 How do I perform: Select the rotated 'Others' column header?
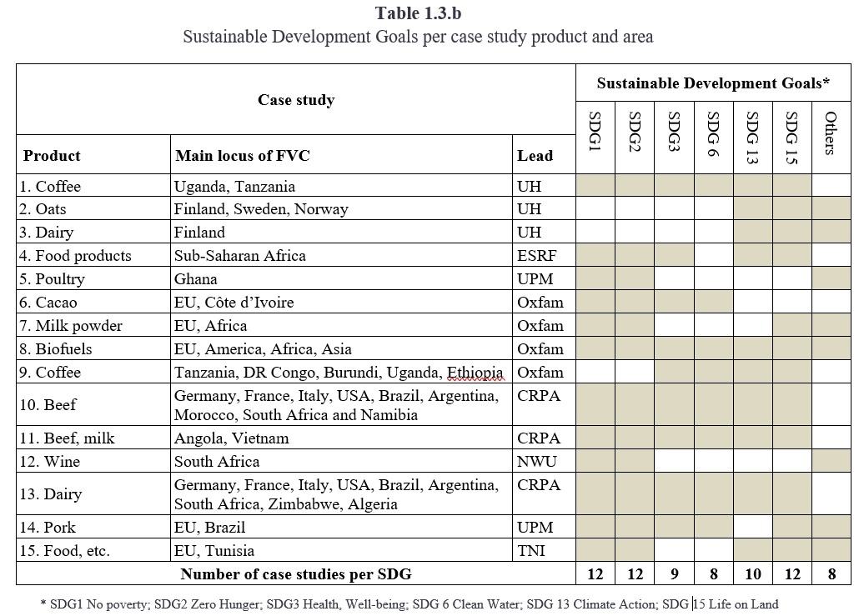coord(831,133)
